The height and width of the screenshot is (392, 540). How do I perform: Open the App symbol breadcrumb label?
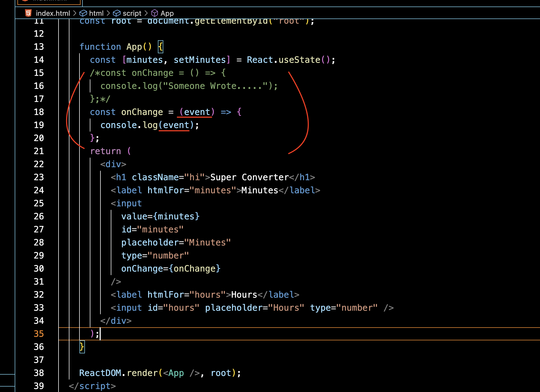click(167, 13)
